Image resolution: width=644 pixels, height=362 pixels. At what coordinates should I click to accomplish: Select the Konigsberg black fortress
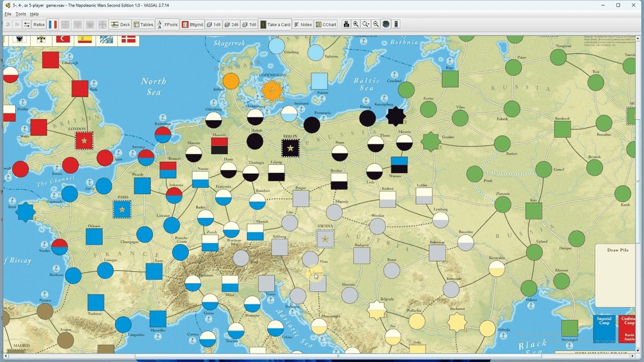(x=396, y=116)
